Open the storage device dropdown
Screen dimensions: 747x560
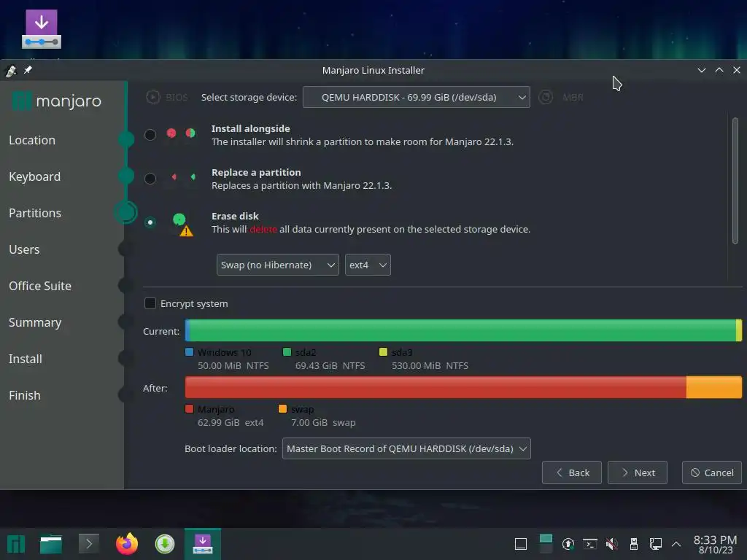(x=417, y=97)
